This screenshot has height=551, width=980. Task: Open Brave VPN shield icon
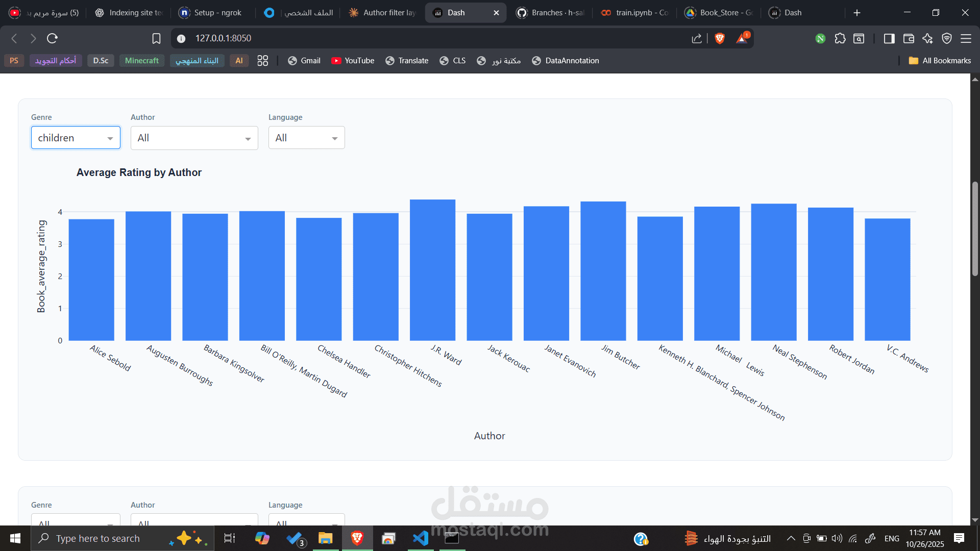947,38
